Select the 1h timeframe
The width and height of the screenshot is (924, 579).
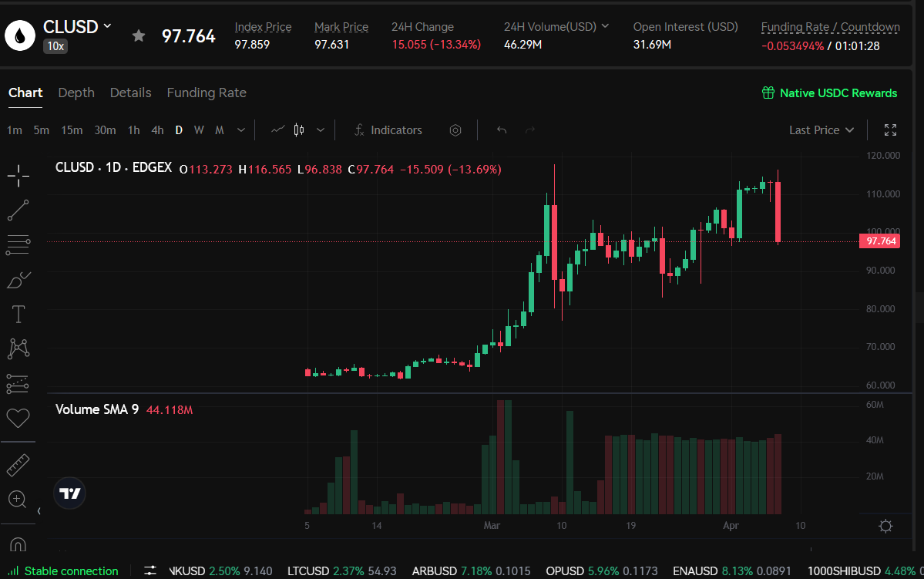point(134,130)
